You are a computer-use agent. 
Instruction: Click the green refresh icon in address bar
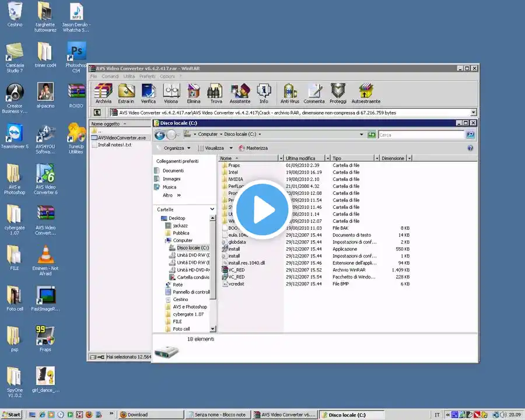click(372, 135)
